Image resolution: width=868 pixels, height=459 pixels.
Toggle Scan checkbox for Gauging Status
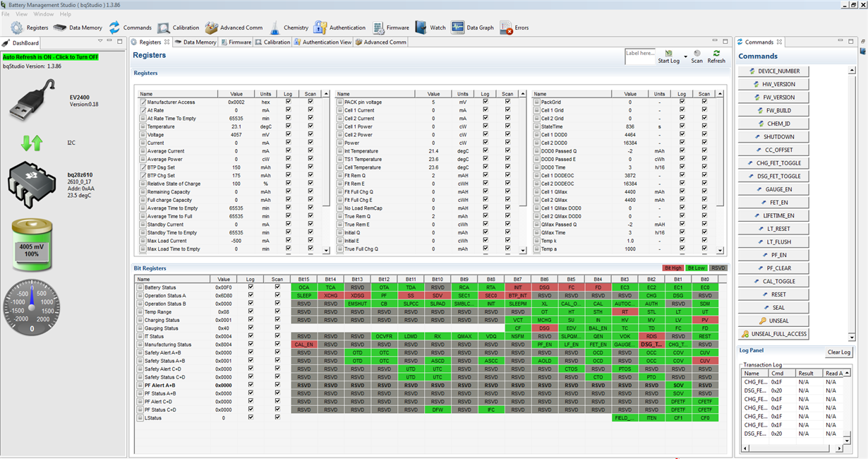(x=277, y=328)
